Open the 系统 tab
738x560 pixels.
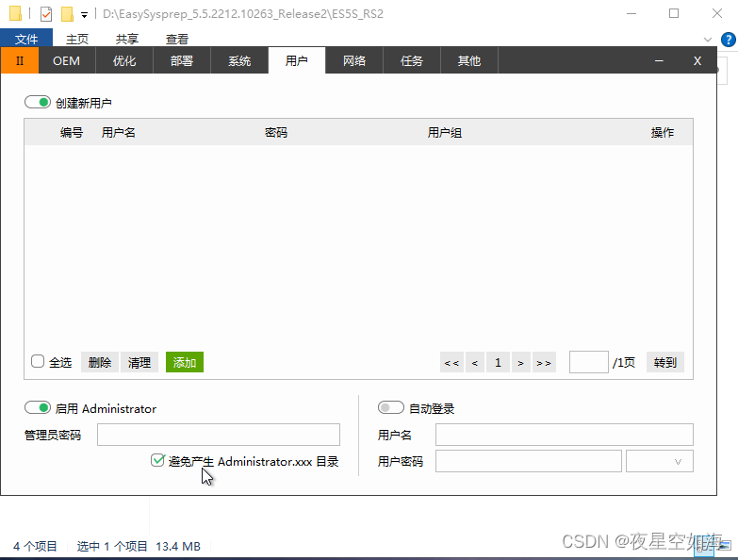tap(239, 60)
